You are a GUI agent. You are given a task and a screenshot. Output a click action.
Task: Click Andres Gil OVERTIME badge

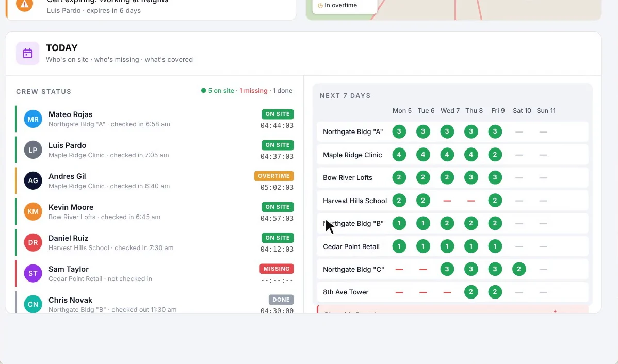point(274,176)
